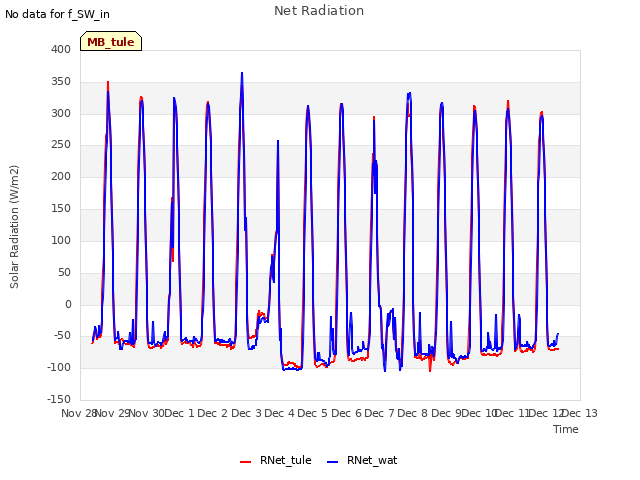The height and width of the screenshot is (480, 640).
Task: Click the 250 y-axis tick label
Action: pos(61,144)
